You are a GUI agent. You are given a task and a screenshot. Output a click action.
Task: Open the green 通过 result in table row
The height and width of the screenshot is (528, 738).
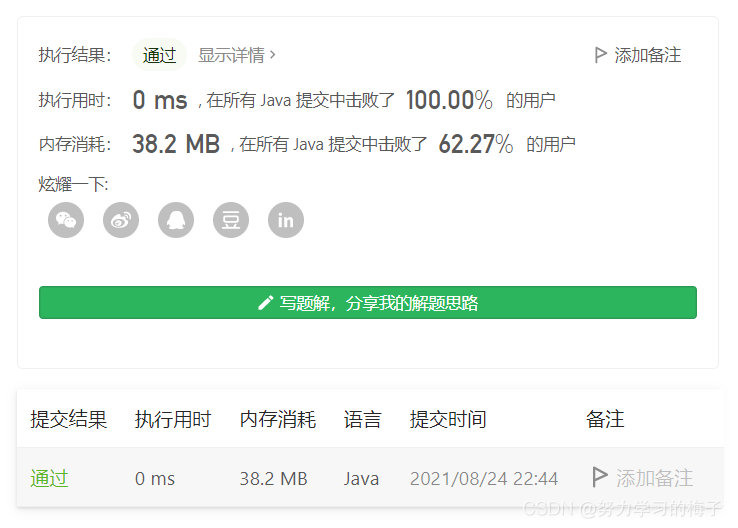49,479
